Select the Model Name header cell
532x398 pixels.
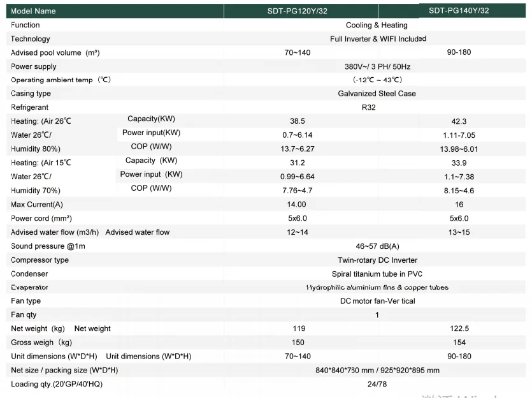pos(33,11)
